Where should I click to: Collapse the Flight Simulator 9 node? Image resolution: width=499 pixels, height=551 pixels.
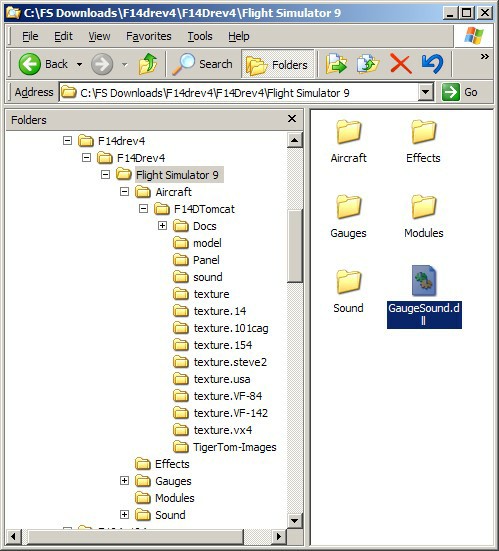point(105,175)
